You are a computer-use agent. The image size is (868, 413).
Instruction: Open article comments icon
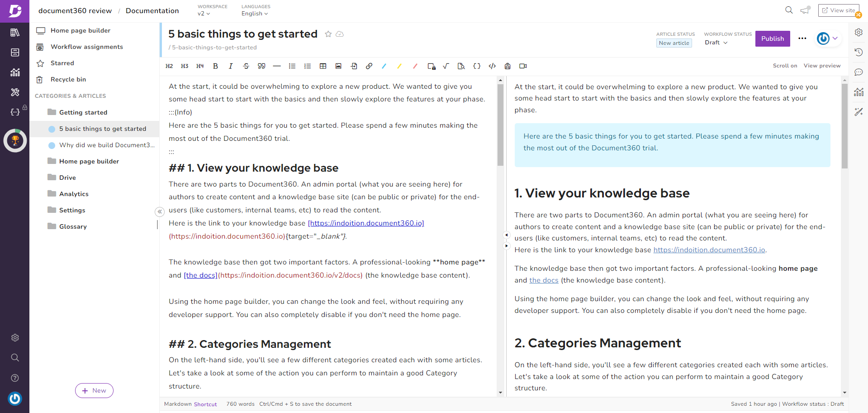(859, 72)
